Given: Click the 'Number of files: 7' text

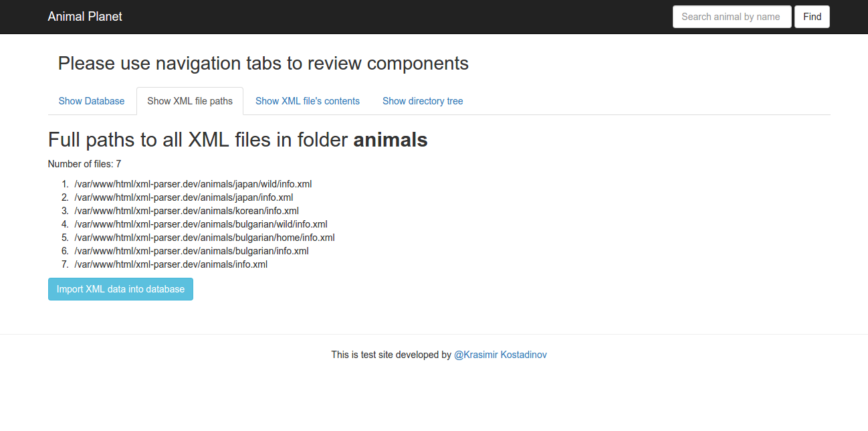Looking at the screenshot, I should [84, 164].
